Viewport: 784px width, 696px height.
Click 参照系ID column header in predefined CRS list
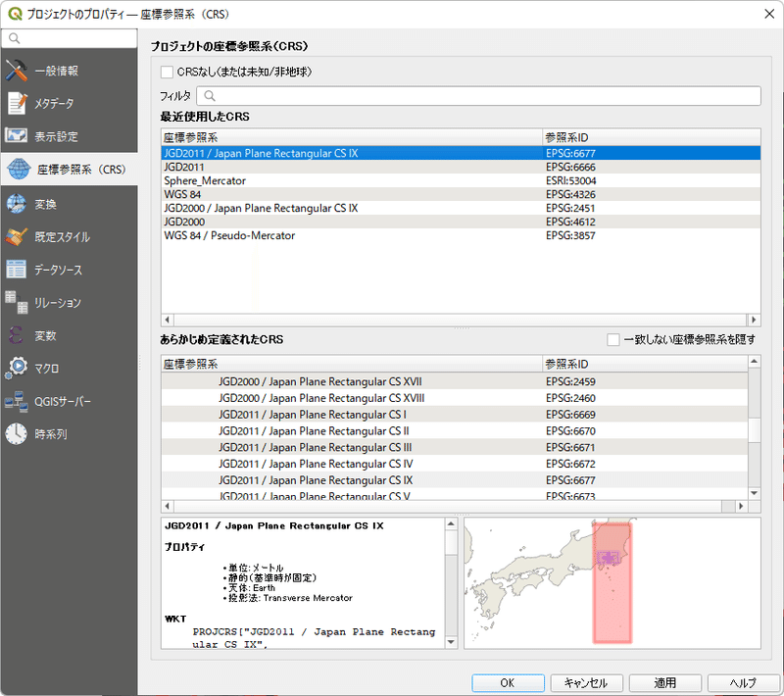(645, 364)
